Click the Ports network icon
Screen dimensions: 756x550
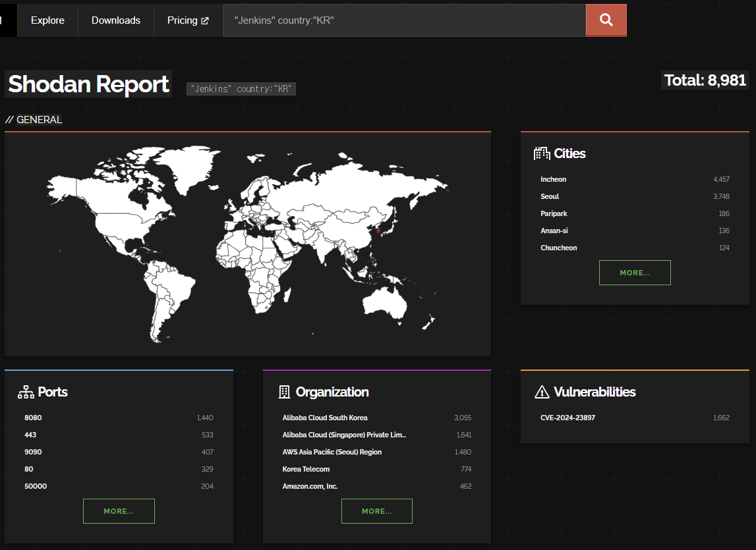[26, 392]
